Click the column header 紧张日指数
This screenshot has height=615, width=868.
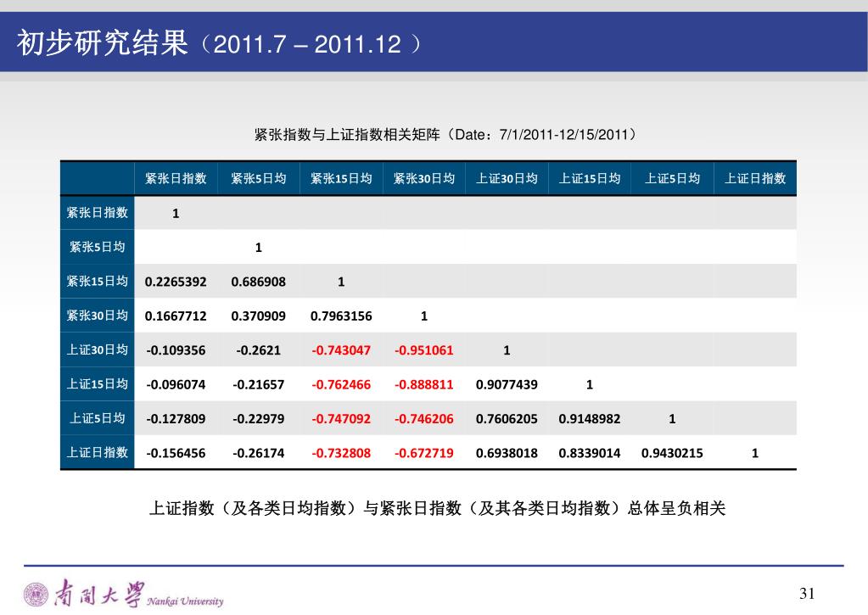click(176, 178)
